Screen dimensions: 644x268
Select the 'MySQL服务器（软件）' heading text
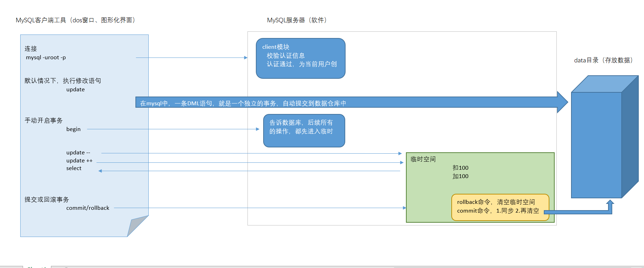tap(297, 20)
